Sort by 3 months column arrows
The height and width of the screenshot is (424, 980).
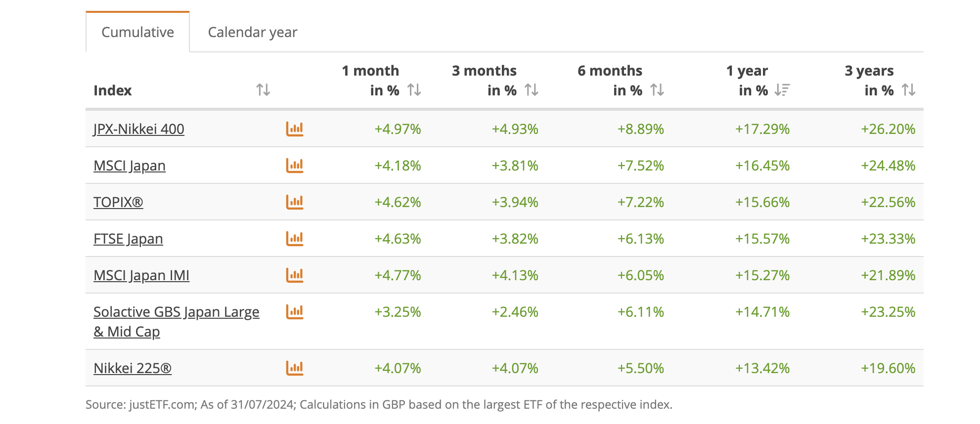tap(531, 90)
